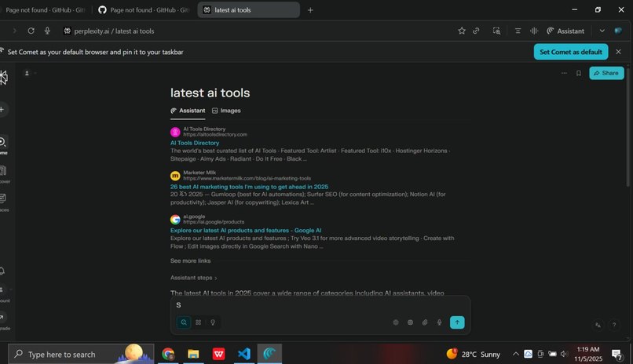The width and height of the screenshot is (633, 364).
Task: Click the Windows search box
Action: click(x=81, y=354)
